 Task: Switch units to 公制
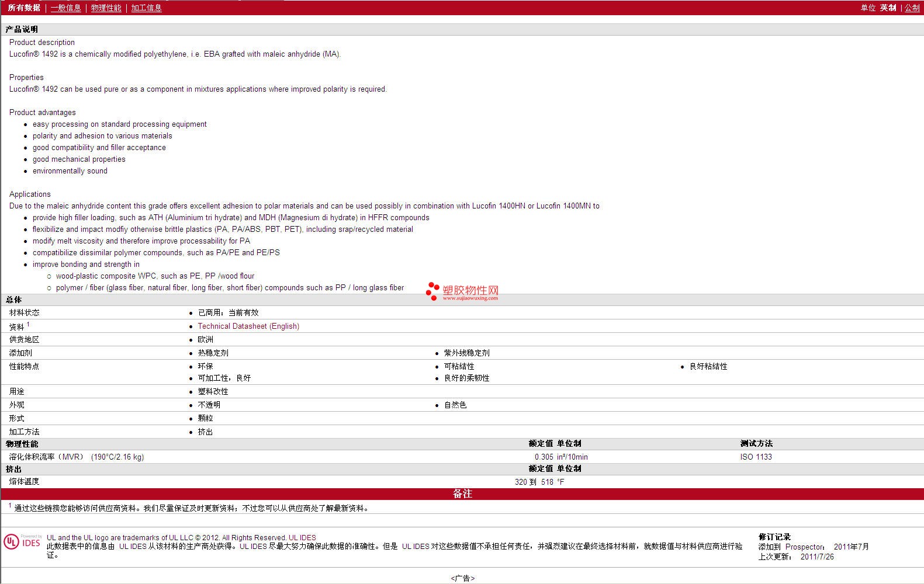coord(912,8)
